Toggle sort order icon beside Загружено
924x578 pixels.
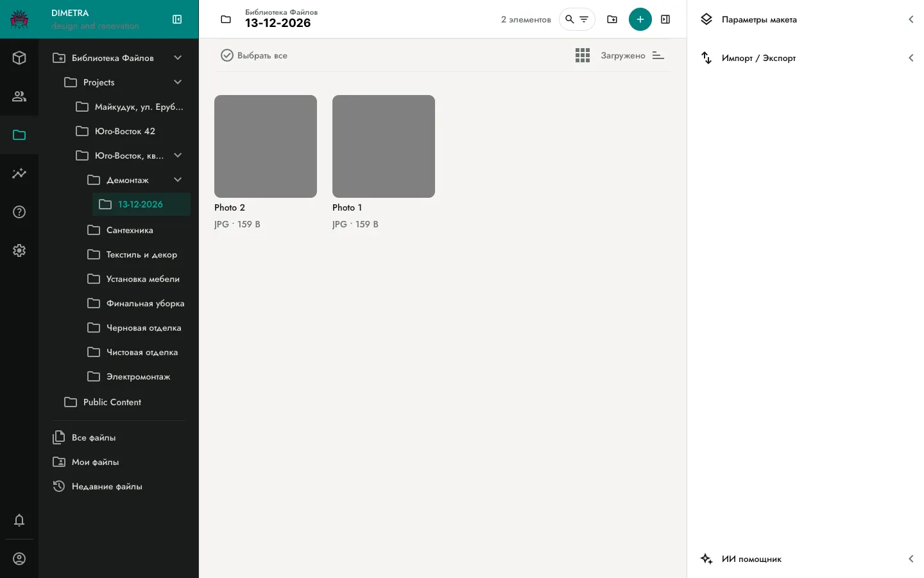point(658,55)
